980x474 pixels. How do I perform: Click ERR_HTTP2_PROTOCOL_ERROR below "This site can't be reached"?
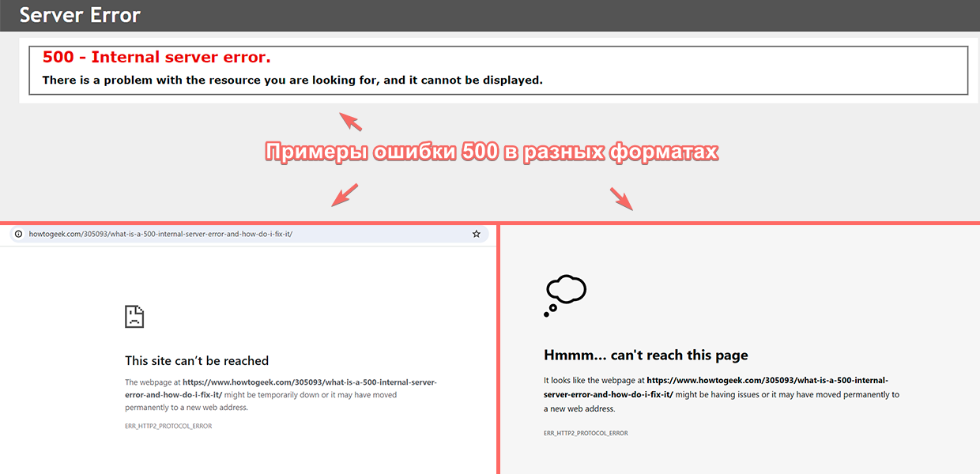[x=168, y=427]
